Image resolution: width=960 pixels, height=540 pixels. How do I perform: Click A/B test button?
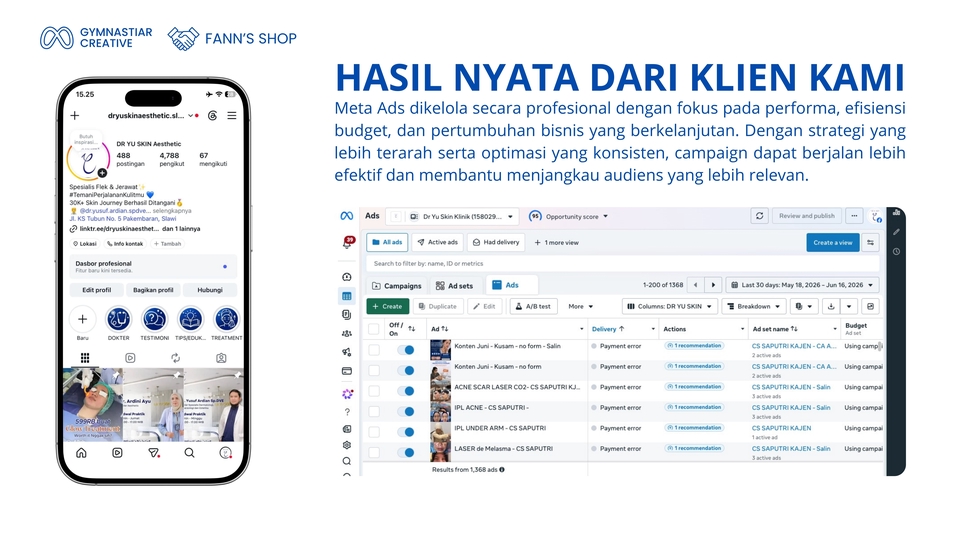pyautogui.click(x=533, y=306)
